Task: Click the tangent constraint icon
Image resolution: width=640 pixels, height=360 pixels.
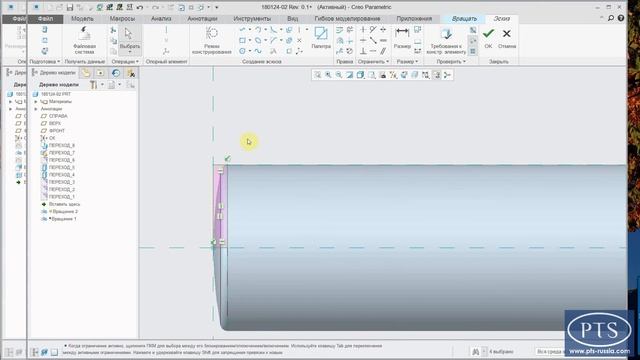Action: 373,30
